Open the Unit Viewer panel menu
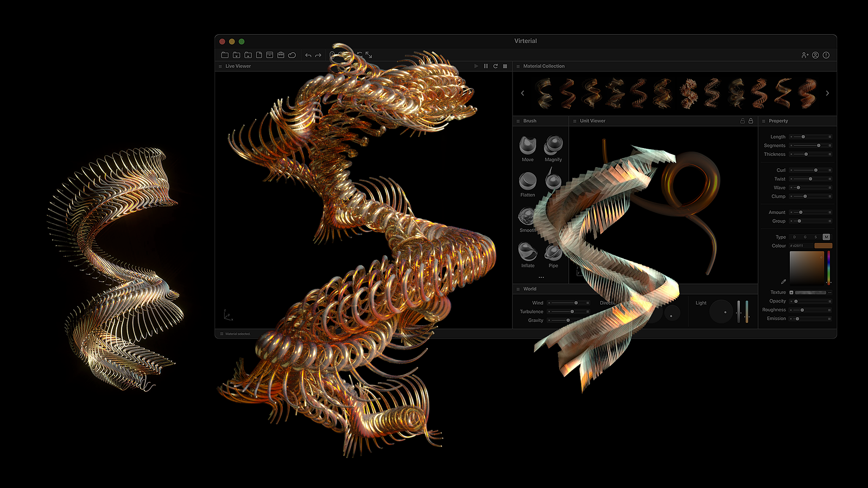868x488 pixels. (575, 121)
